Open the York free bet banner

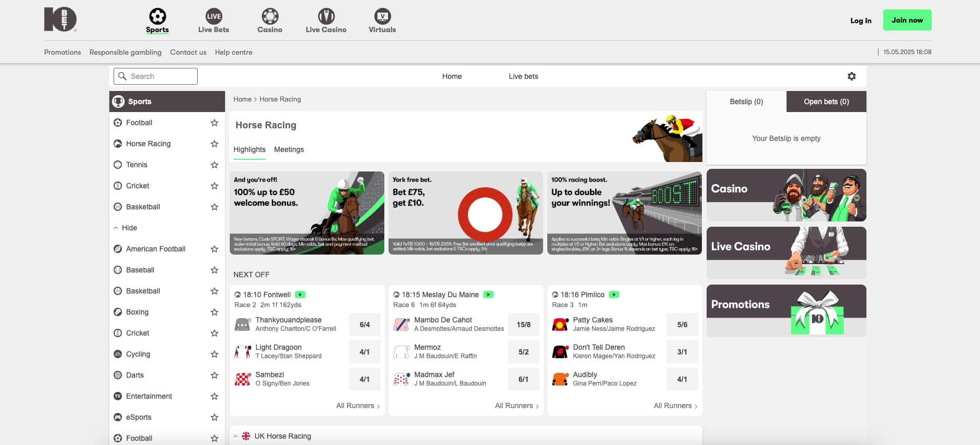click(x=466, y=213)
